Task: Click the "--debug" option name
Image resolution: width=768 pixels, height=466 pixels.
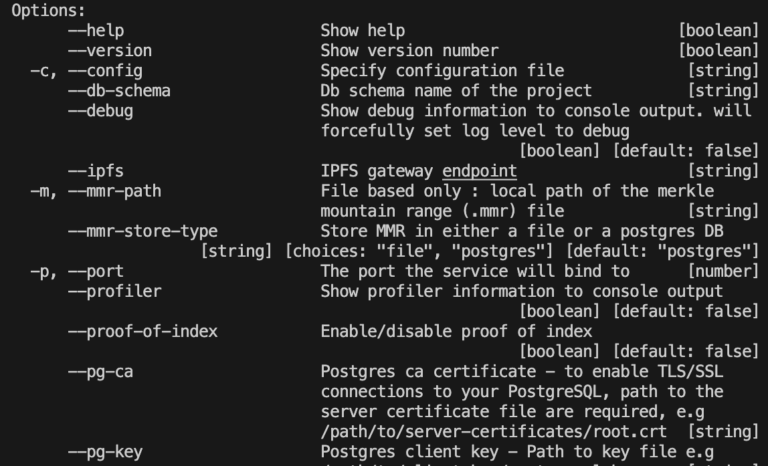Action: pyautogui.click(x=100, y=111)
